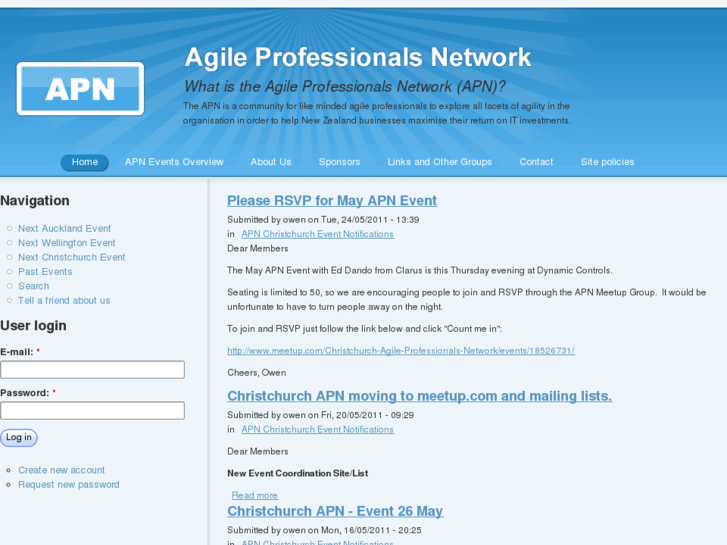View Past Events in navigation

pos(45,272)
